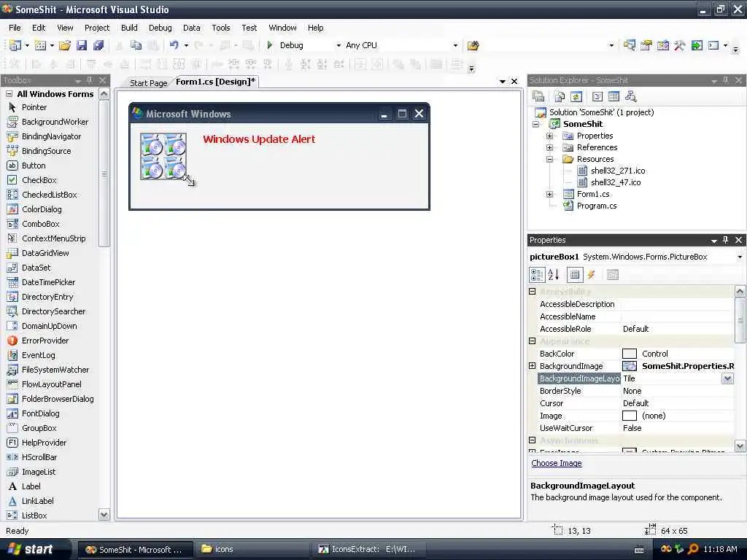Viewport: 747px width, 560px height.
Task: Click View Designer icon in Solution Explorer
Action: (614, 97)
